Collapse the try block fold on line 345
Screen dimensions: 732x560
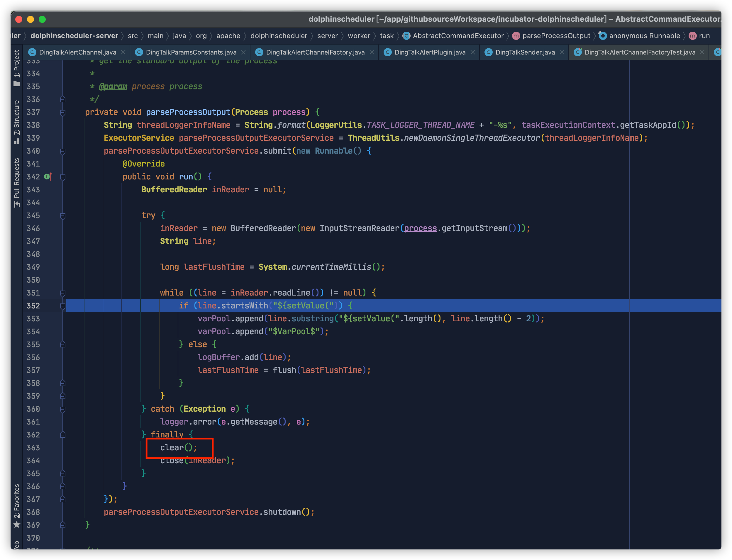click(x=63, y=216)
